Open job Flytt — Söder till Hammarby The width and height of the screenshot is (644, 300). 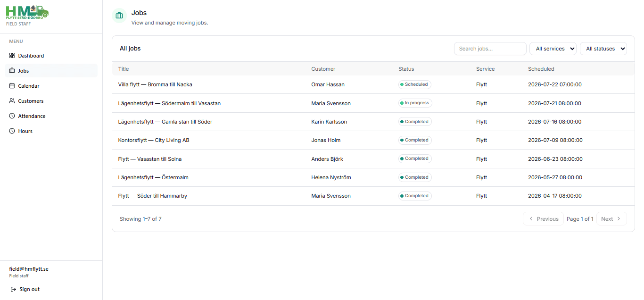[x=153, y=196]
